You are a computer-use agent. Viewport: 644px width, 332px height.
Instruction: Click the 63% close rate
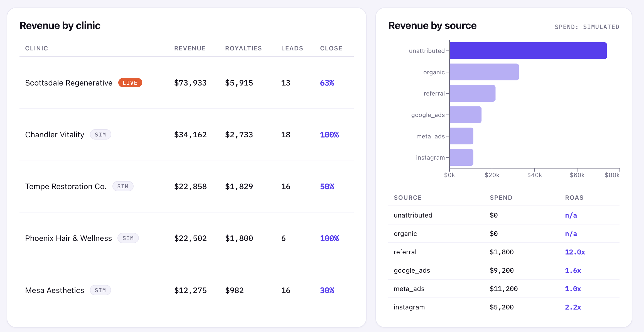(x=327, y=83)
